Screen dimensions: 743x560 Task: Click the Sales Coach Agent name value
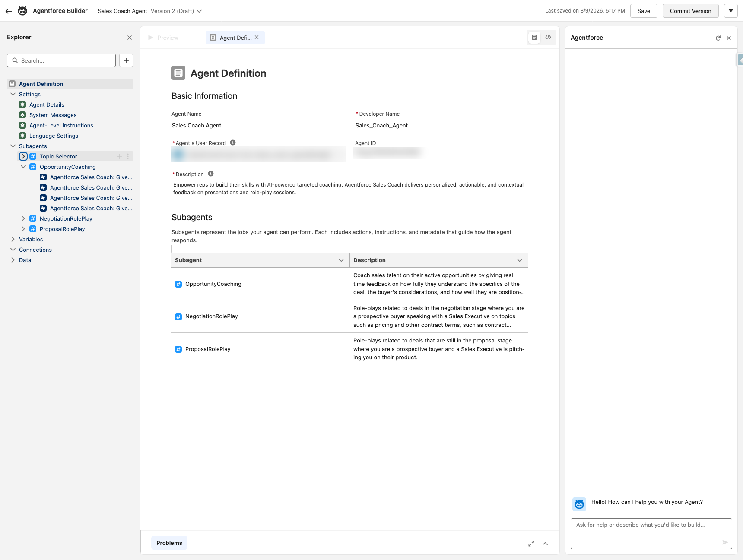[x=197, y=125]
